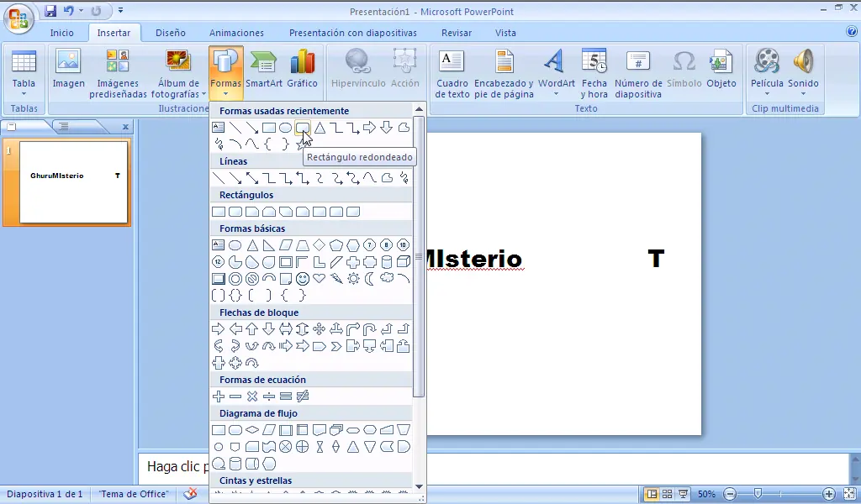
Task: Open the Película dropdown
Action: point(767,94)
